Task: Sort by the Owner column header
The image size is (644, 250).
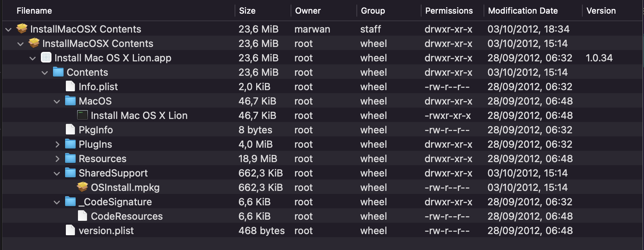Action: pyautogui.click(x=308, y=11)
